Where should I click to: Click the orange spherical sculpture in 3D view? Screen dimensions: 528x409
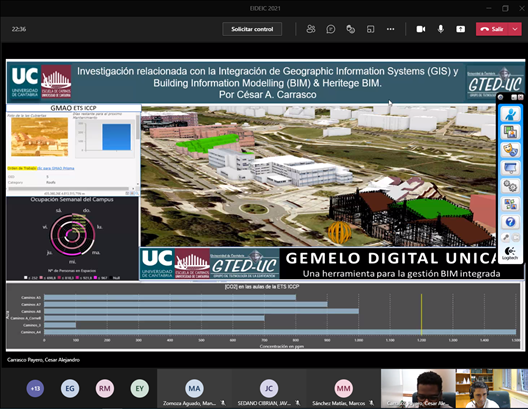point(339,232)
